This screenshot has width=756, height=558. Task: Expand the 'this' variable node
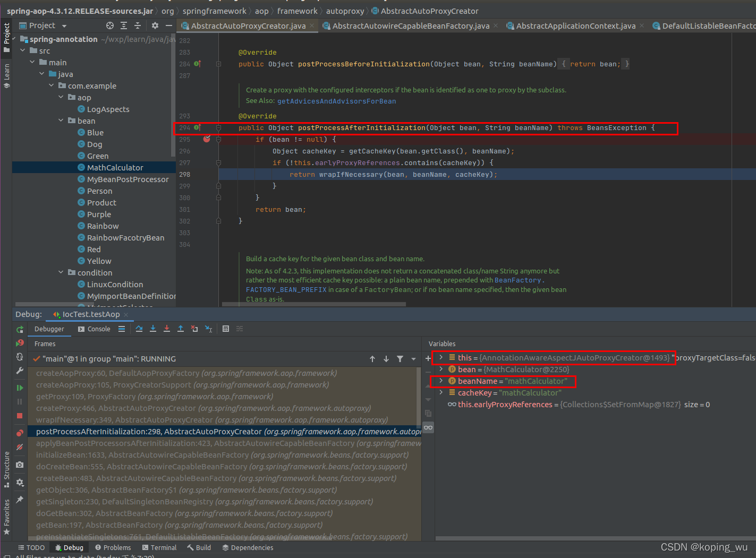tap(441, 357)
